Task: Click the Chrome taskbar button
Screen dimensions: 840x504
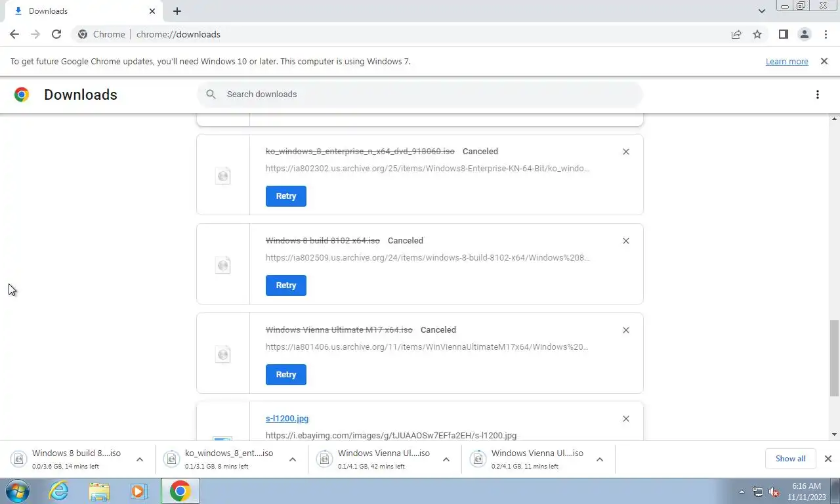Action: point(180,491)
